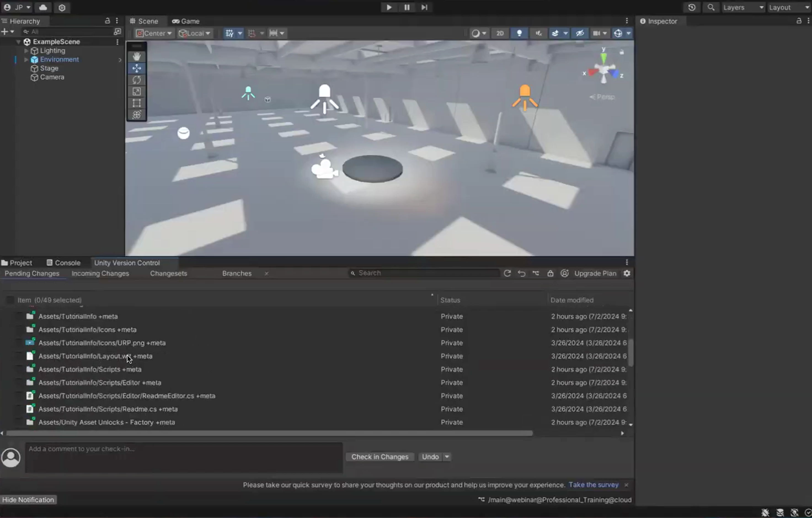Screen dimensions: 812x518
Task: Expand the Environment object
Action: tap(26, 59)
